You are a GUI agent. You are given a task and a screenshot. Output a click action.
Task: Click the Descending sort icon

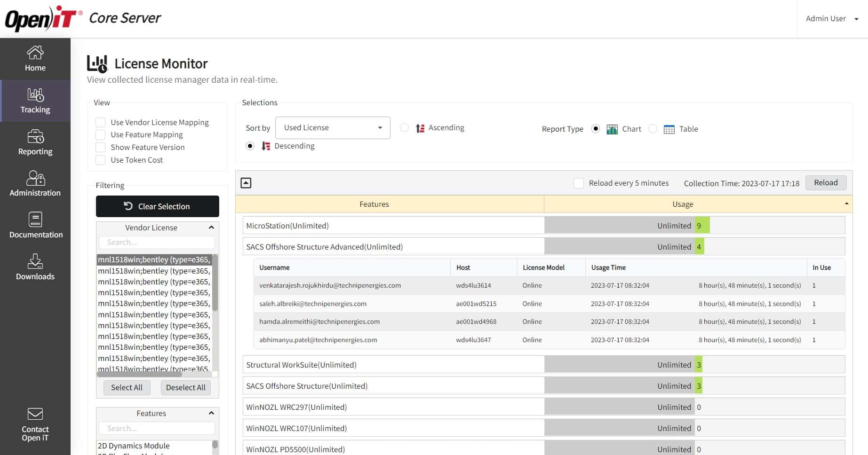point(266,146)
